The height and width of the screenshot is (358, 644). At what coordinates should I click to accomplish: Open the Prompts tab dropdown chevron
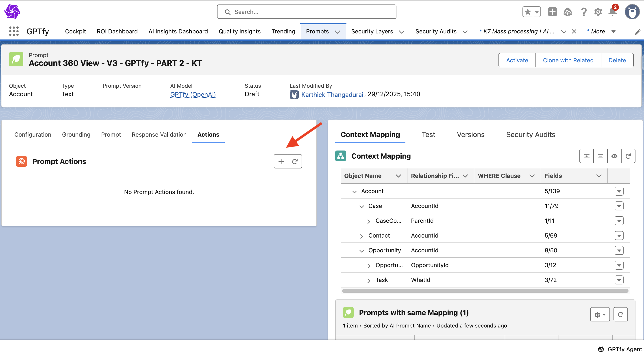[x=337, y=32]
